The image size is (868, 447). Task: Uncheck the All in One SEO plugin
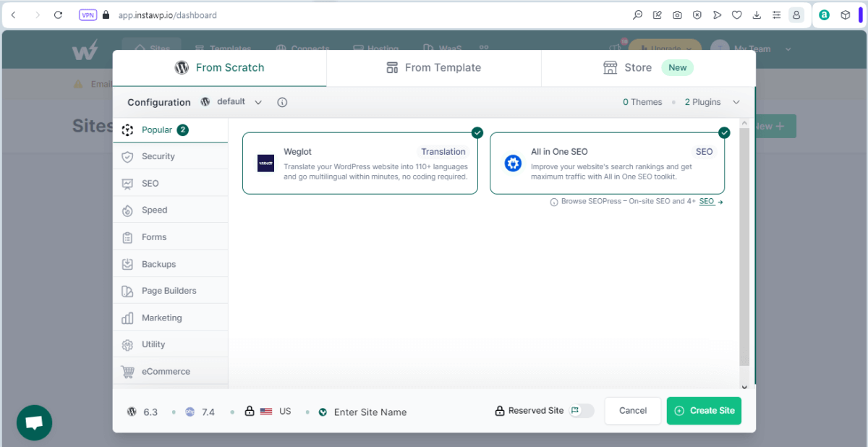point(724,132)
